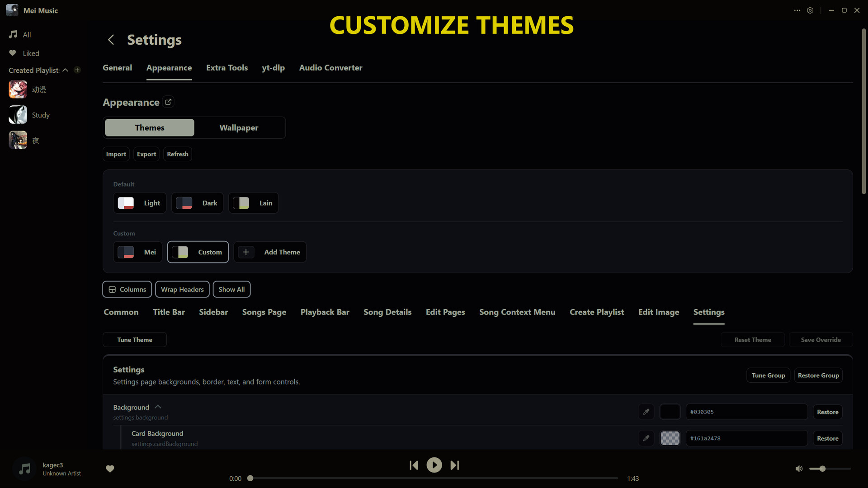Restore the Card Background color
This screenshot has width=868, height=488.
[828, 438]
